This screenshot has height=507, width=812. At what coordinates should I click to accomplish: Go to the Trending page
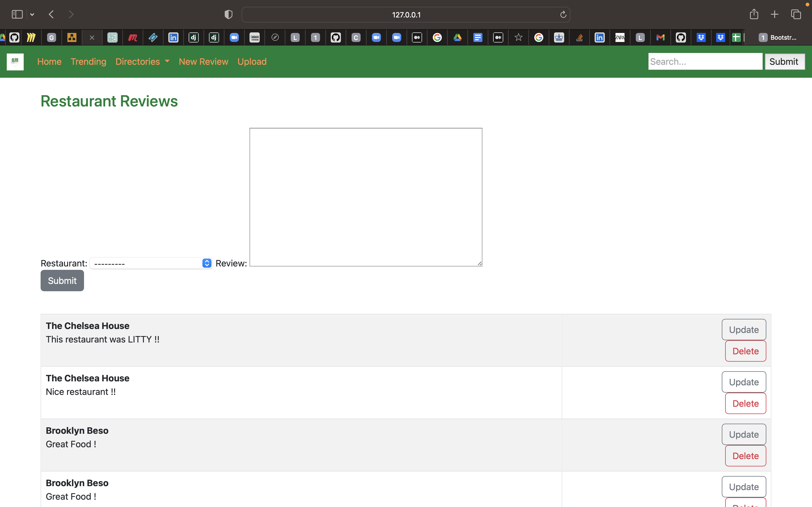click(x=88, y=62)
